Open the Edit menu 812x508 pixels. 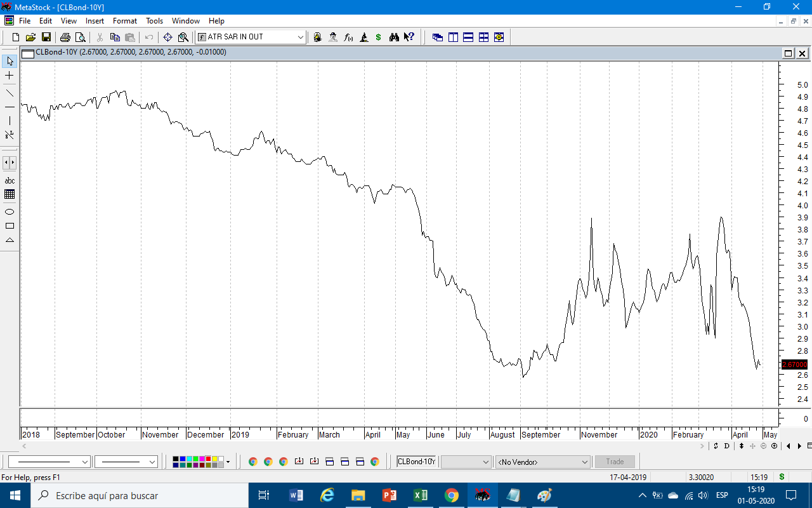(x=46, y=21)
